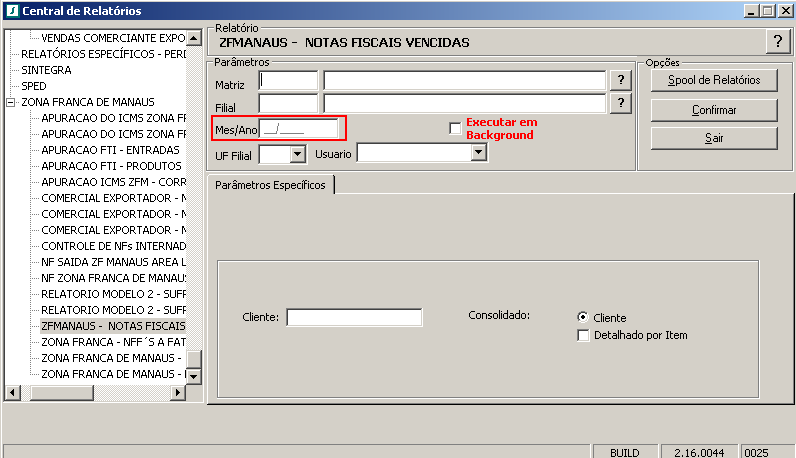Select NF SAIDA ZF MANAUS AREA report
This screenshot has width=796, height=458.
[114, 262]
